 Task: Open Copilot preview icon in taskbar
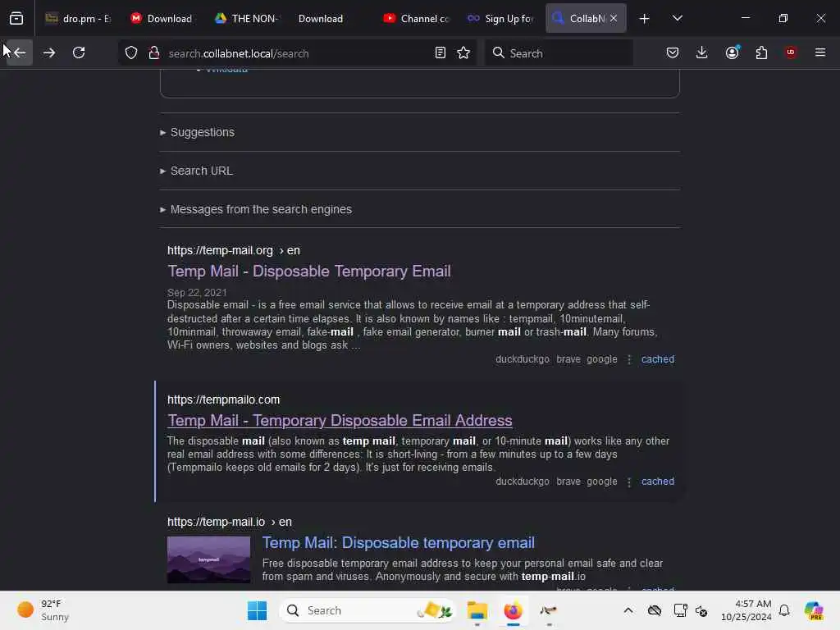click(x=814, y=610)
